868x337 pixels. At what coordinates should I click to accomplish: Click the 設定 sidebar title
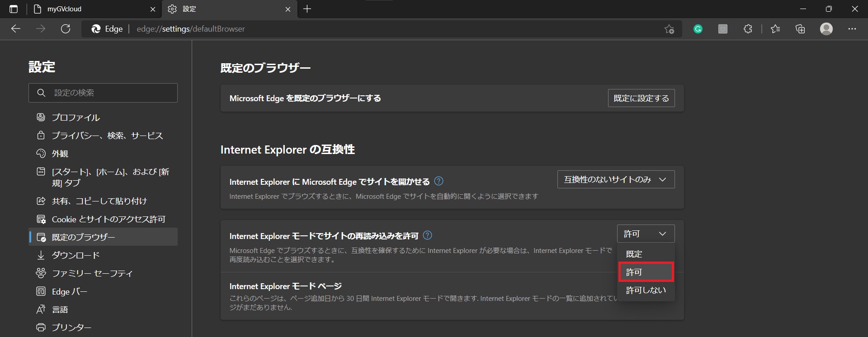(x=42, y=67)
